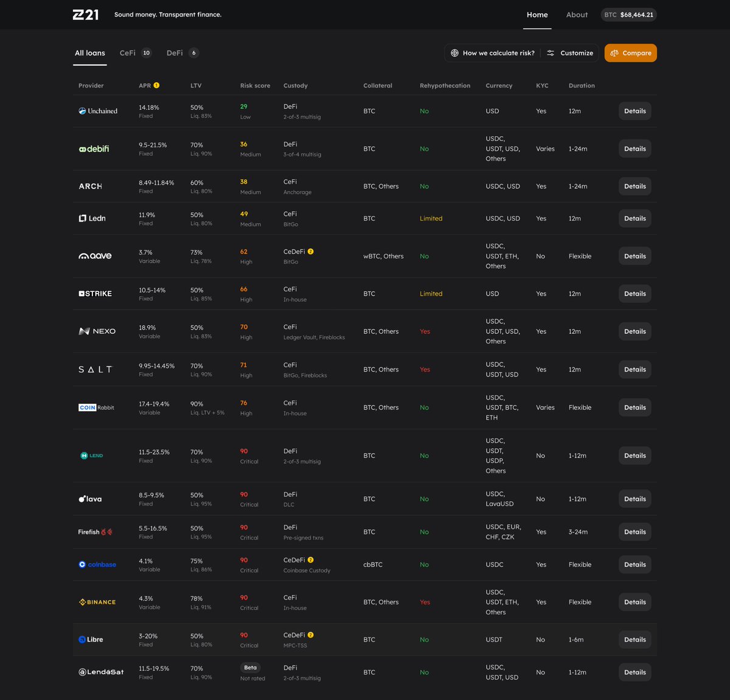The image size is (730, 700).
Task: Click the orange Compare button
Action: tap(631, 53)
